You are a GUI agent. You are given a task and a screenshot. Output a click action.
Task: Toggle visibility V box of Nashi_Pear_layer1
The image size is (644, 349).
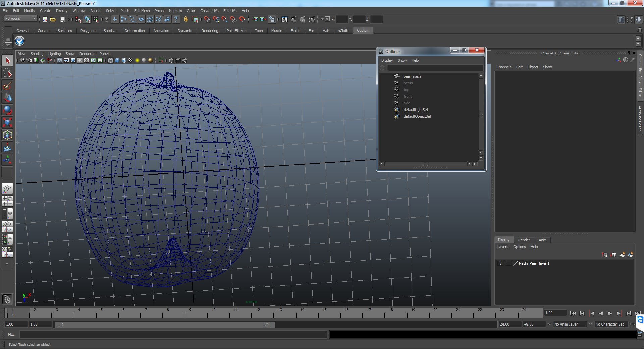pyautogui.click(x=500, y=263)
